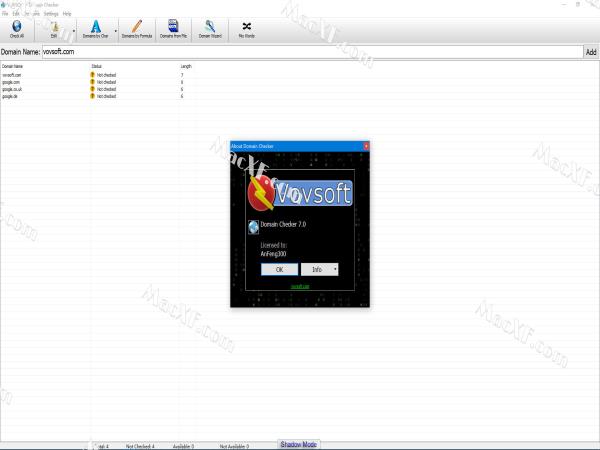Open the File menu
600x450 pixels.
point(5,13)
